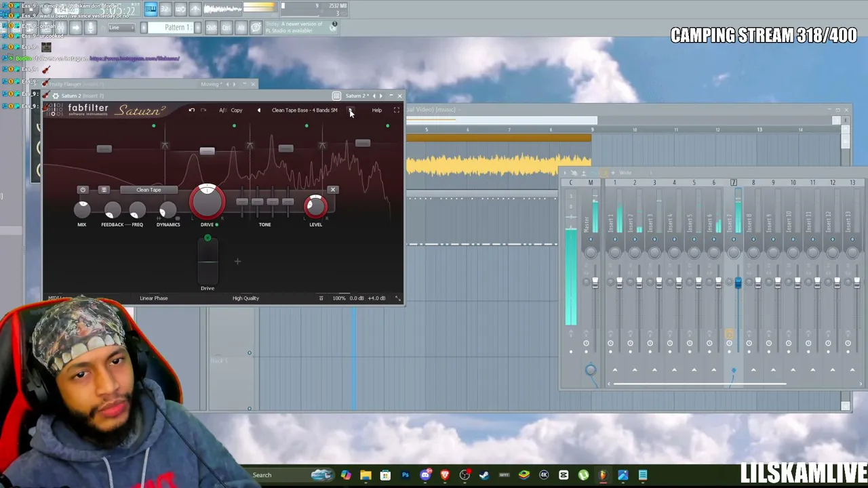Open Photoshop from the taskbar
Screen dimensions: 868x488
coord(405,475)
